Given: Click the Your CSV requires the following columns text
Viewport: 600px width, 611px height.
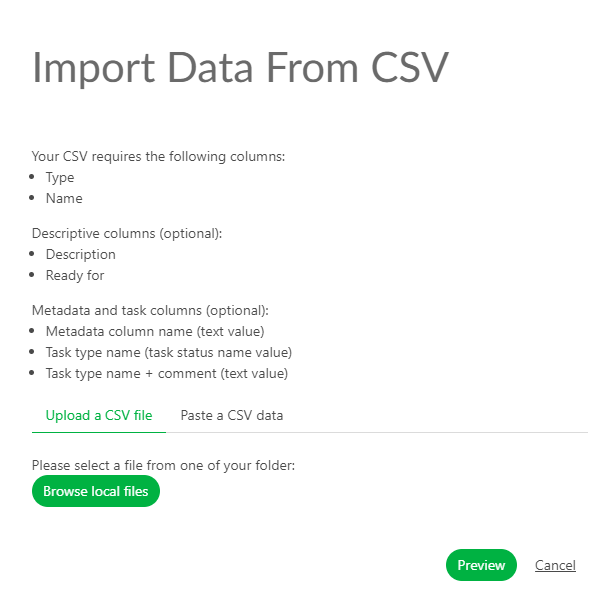Looking at the screenshot, I should [x=159, y=157].
